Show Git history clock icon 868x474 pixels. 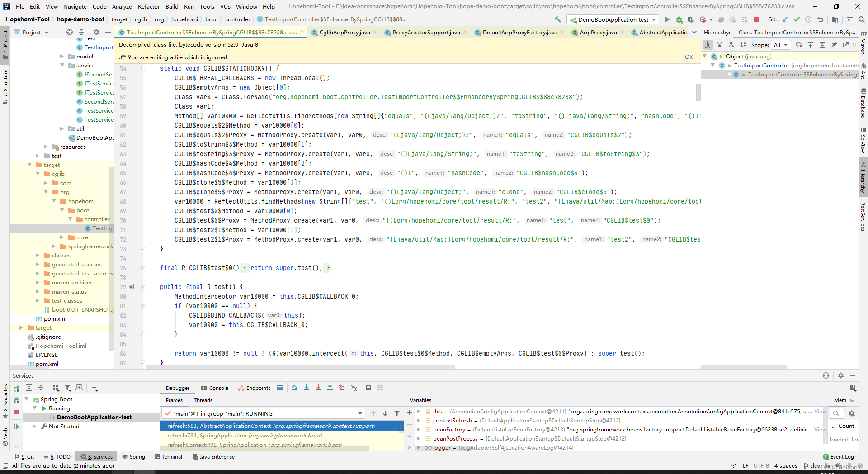(x=808, y=19)
